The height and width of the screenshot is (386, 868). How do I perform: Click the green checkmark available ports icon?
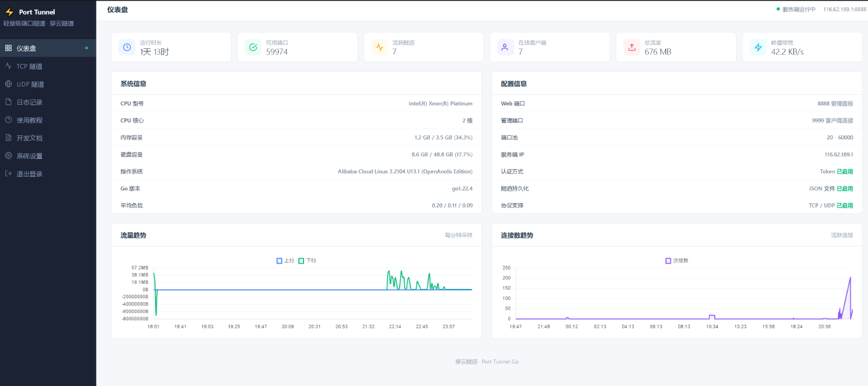(253, 47)
